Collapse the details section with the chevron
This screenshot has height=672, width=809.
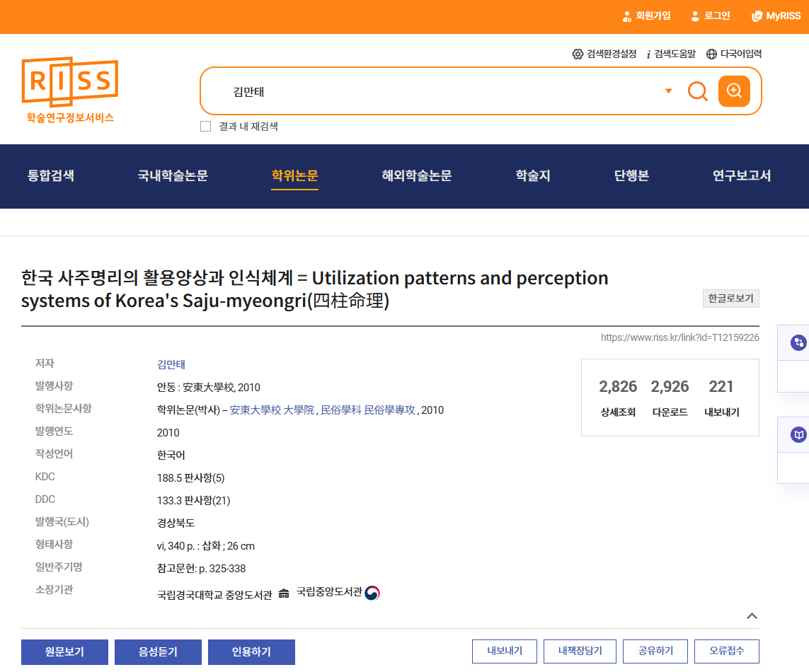click(752, 616)
